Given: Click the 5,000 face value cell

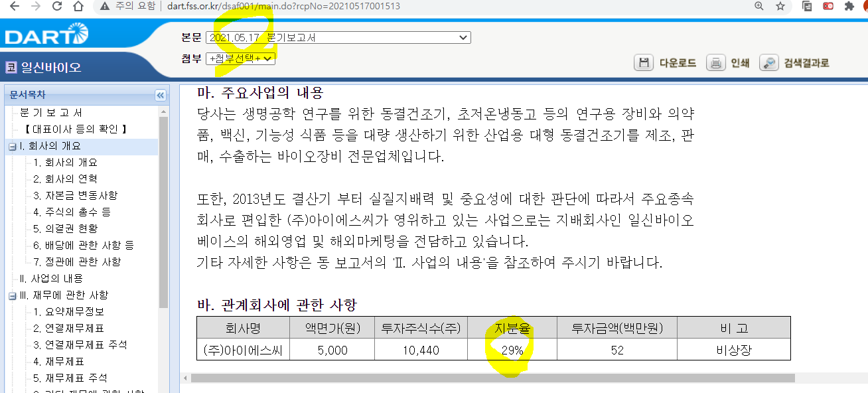Looking at the screenshot, I should [332, 350].
